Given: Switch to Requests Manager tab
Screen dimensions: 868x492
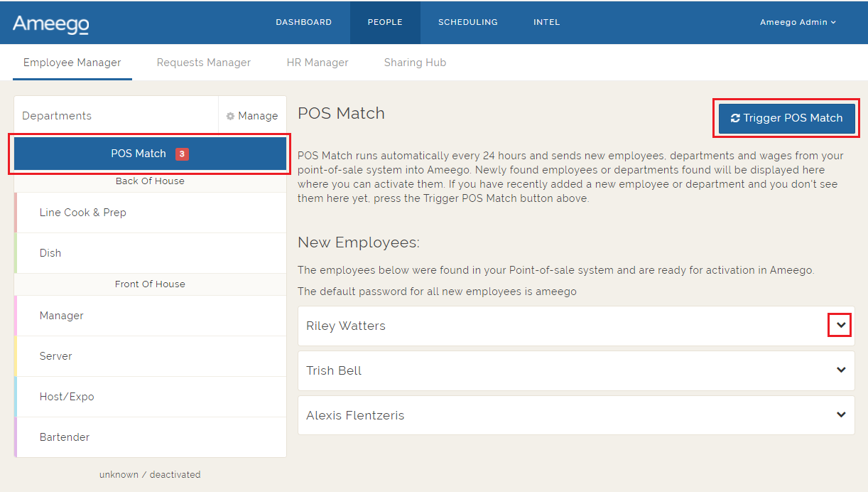Looking at the screenshot, I should pos(204,63).
